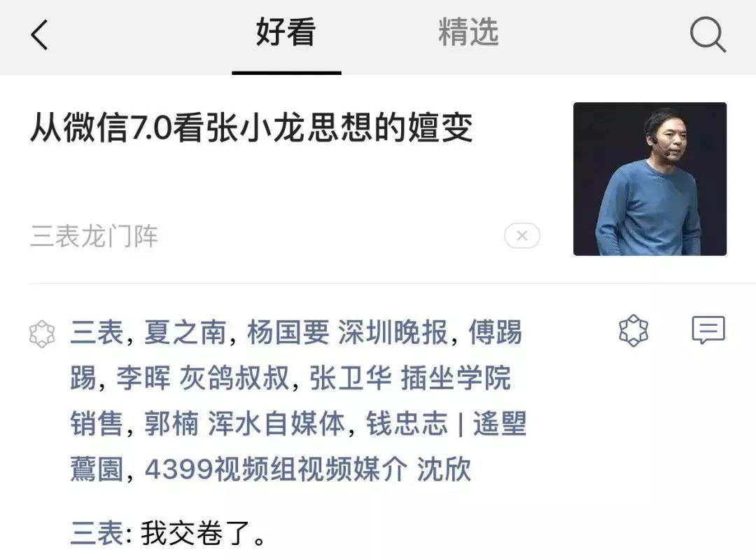Image resolution: width=756 pixels, height=559 pixels.
Task: Open profile of 4399视频组视频媒介 沈欣
Action: (x=307, y=469)
